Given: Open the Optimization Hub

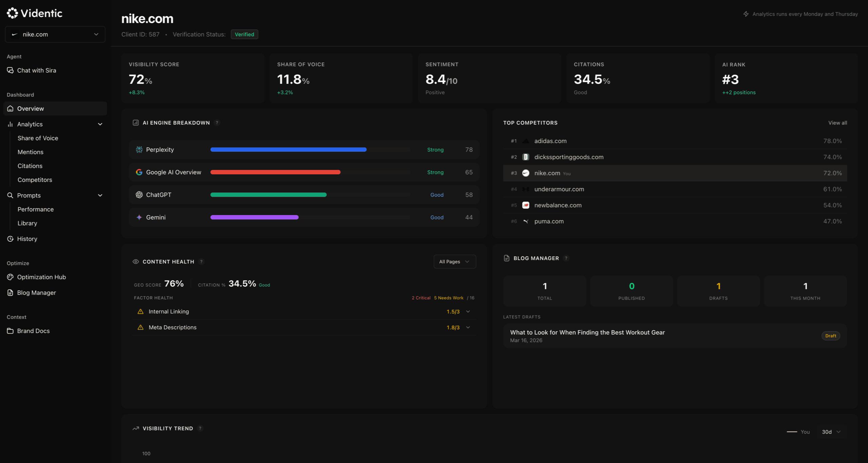Looking at the screenshot, I should 41,277.
